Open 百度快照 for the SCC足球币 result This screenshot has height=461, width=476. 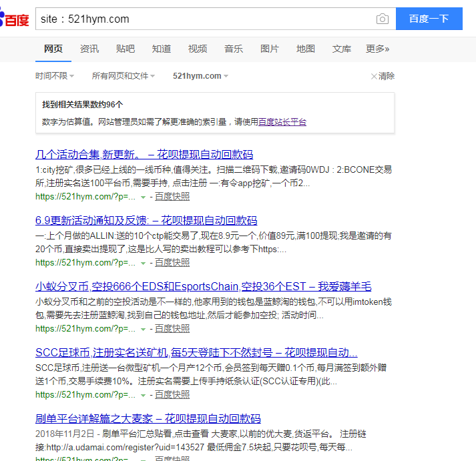(172, 395)
